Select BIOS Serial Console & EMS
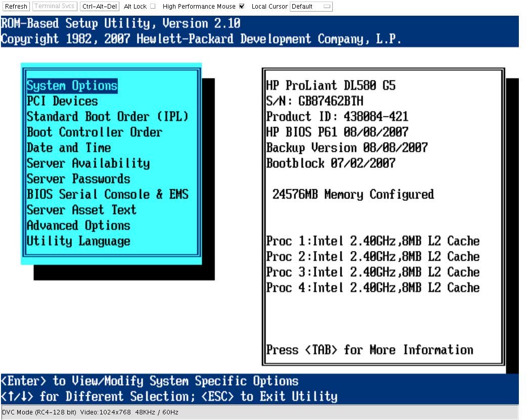Screen dimensions: 531x420 coord(108,195)
